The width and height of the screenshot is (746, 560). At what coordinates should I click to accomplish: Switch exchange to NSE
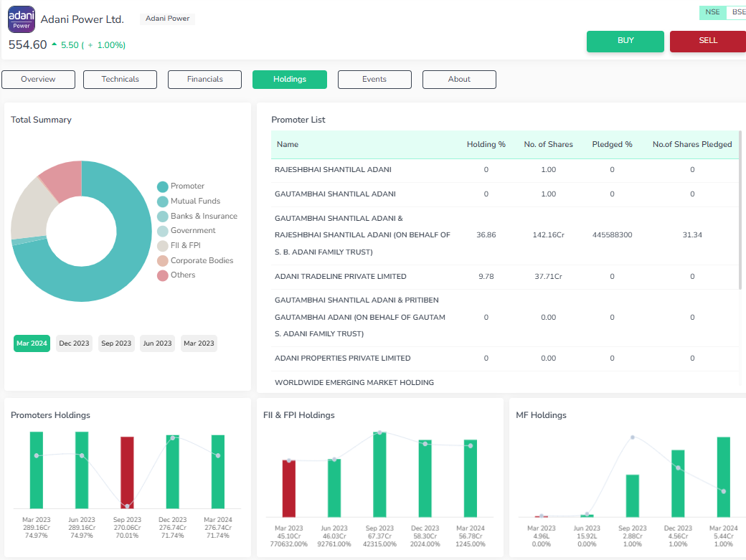tap(712, 12)
